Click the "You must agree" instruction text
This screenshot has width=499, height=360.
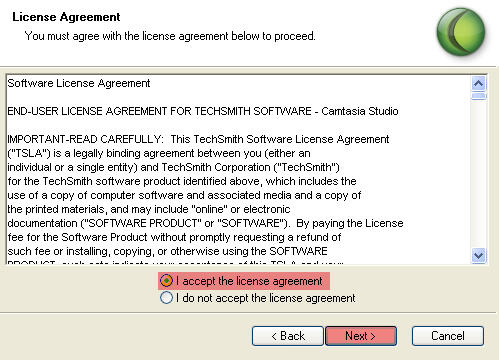170,36
